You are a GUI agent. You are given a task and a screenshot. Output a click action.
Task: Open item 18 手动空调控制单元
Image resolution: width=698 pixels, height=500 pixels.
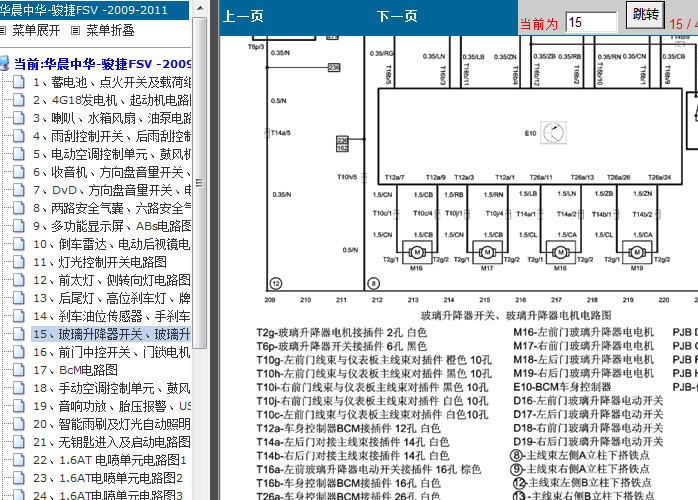pyautogui.click(x=112, y=388)
